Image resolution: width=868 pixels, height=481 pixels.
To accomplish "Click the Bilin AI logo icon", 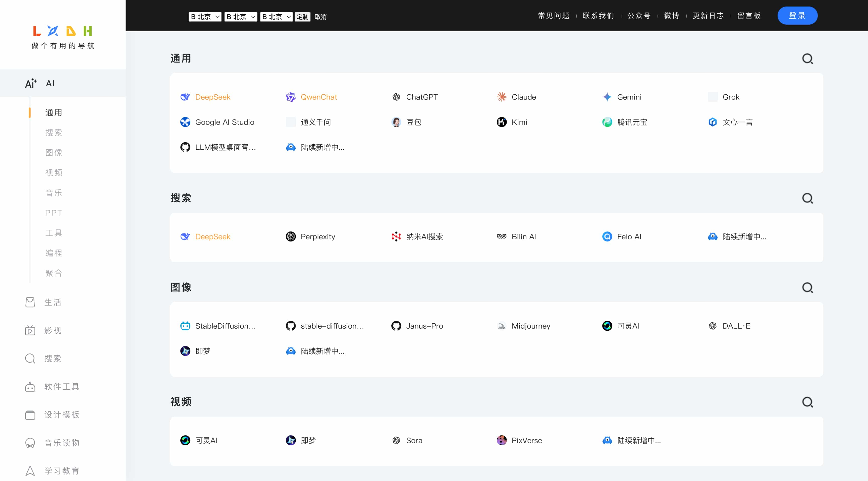I will pyautogui.click(x=501, y=236).
